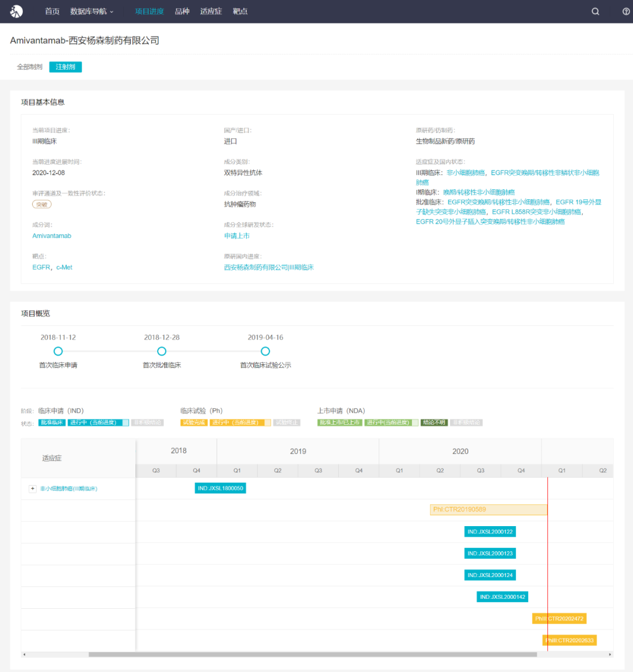The image size is (633, 672).
Task: Click the 2018-11-12 首次临床申请 milestone circle
Action: click(59, 352)
